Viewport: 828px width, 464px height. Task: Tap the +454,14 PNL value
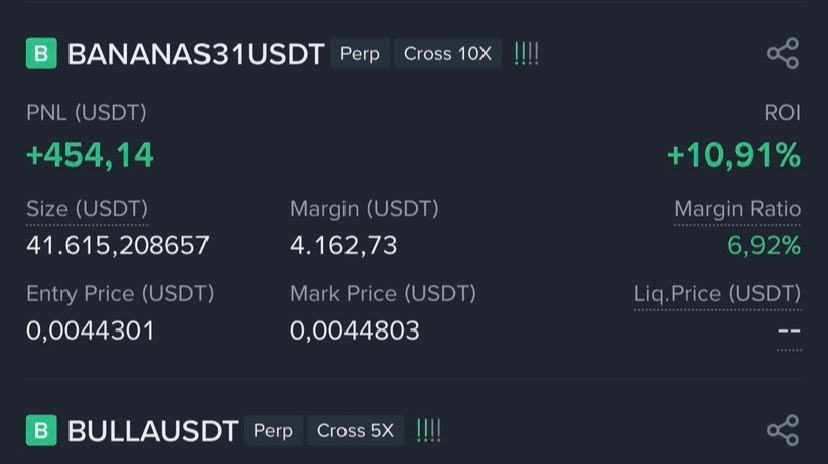[x=90, y=155]
